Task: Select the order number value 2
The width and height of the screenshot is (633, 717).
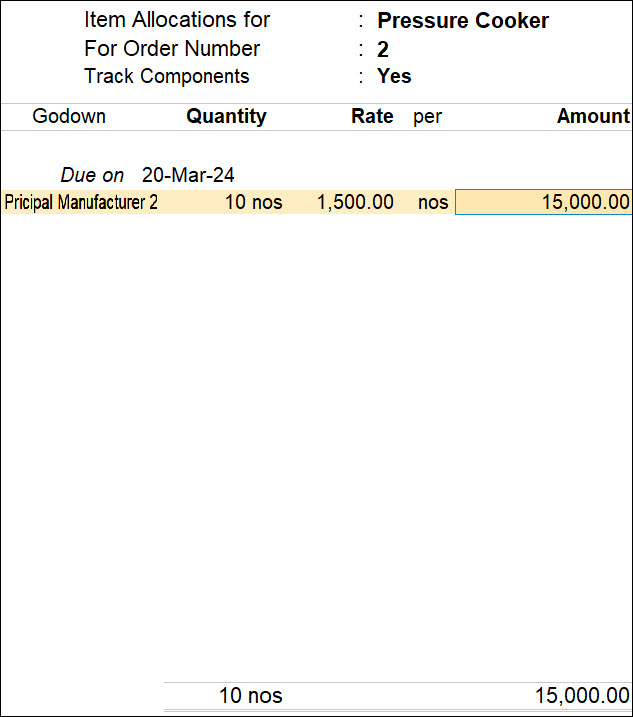Action: click(383, 49)
